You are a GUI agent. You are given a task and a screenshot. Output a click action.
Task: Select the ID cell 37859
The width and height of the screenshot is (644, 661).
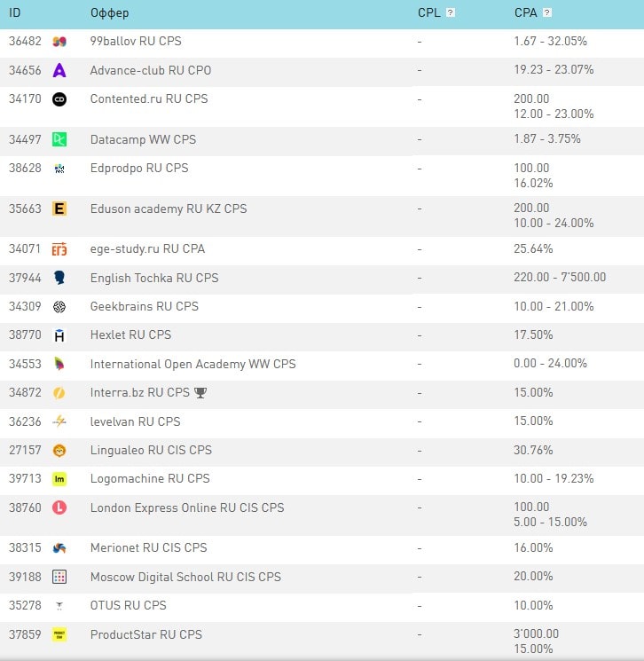pos(26,634)
